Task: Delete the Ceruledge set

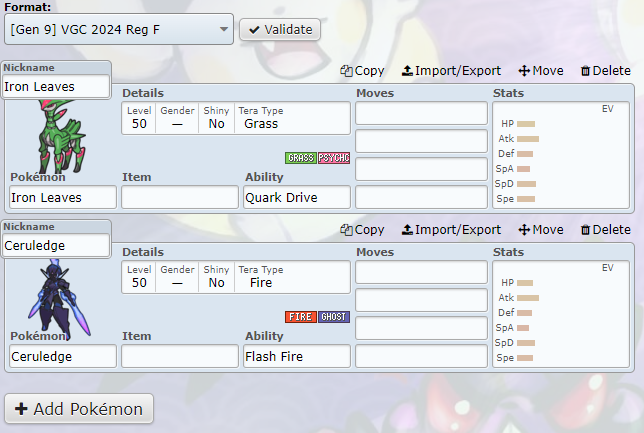Action: (x=605, y=230)
